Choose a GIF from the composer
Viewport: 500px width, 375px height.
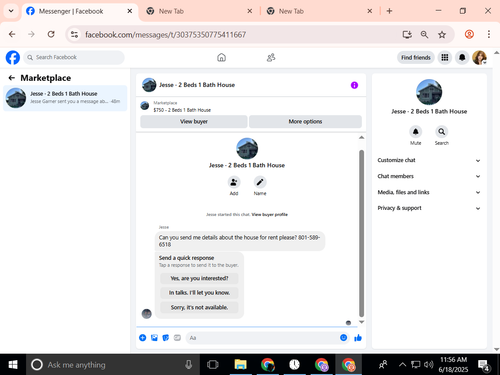(x=177, y=338)
